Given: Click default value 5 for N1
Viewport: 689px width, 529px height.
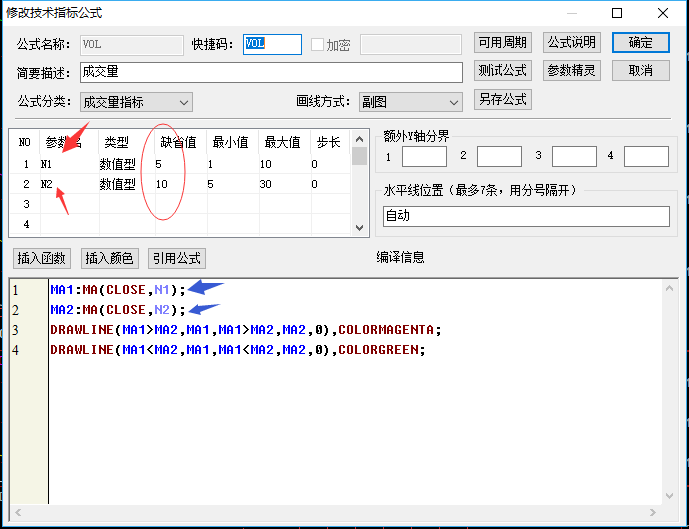Looking at the screenshot, I should [181, 164].
